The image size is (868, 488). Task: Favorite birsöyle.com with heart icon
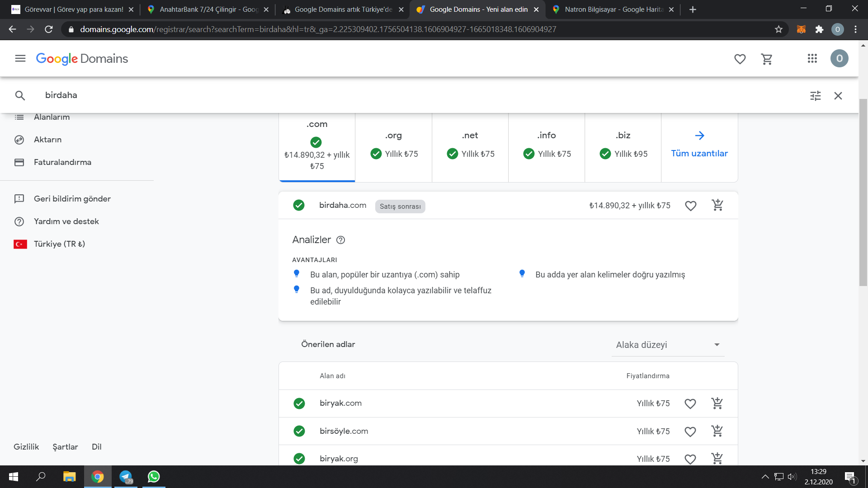690,432
